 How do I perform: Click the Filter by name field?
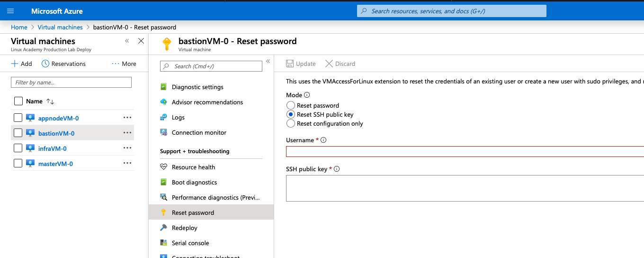click(71, 82)
